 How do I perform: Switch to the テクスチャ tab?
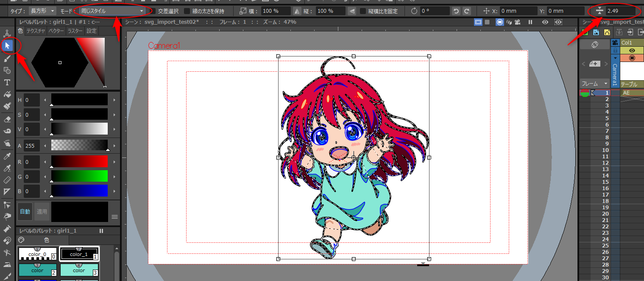(x=36, y=31)
